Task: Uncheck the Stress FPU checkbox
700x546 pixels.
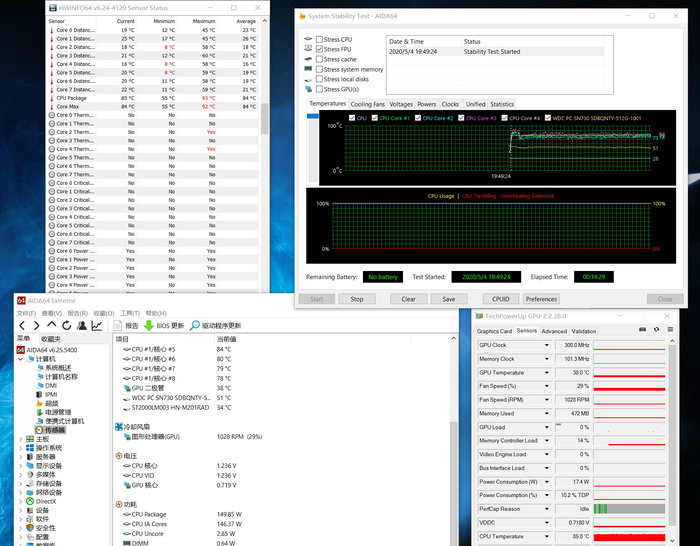Action: tap(319, 49)
